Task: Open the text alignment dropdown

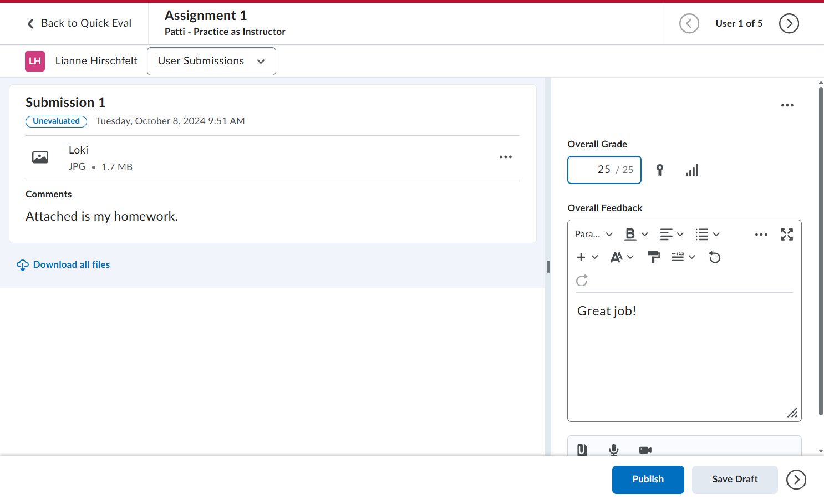Action: tap(672, 235)
